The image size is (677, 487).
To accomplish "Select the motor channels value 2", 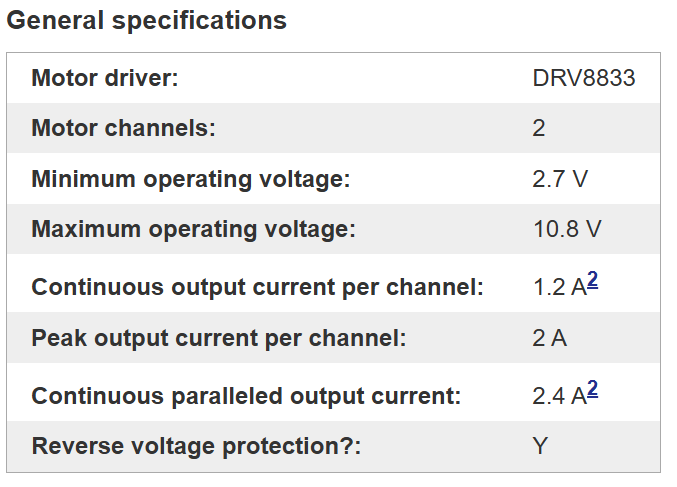I will (x=539, y=128).
